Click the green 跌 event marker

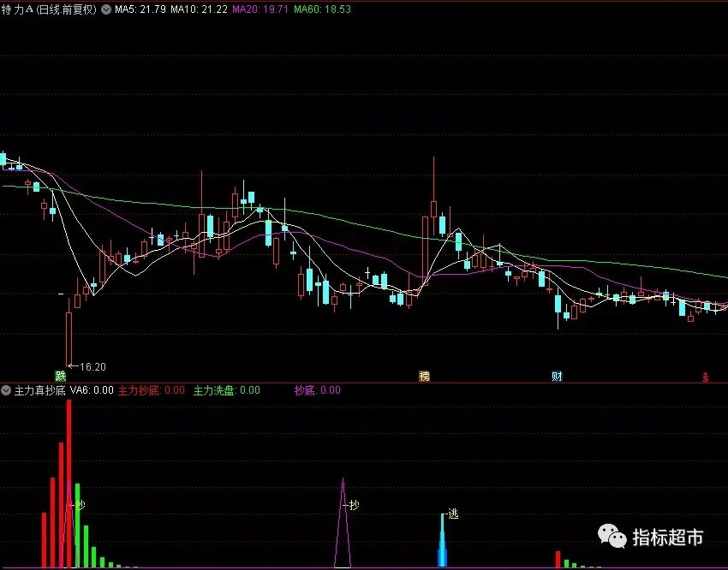coord(61,376)
